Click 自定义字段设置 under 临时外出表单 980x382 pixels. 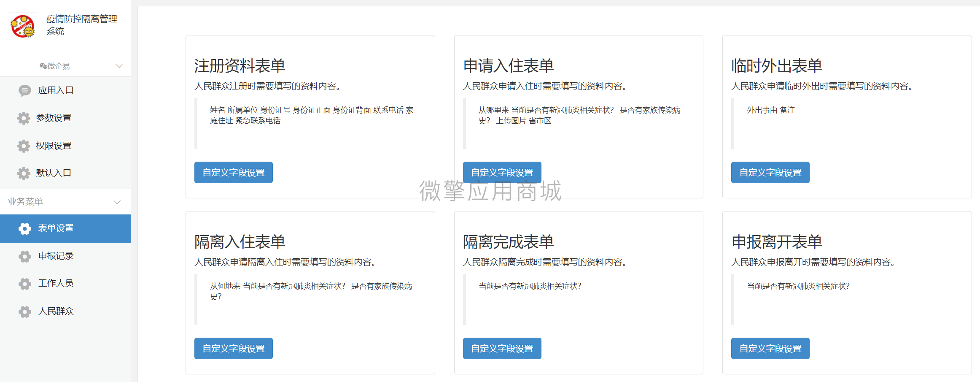tap(770, 172)
